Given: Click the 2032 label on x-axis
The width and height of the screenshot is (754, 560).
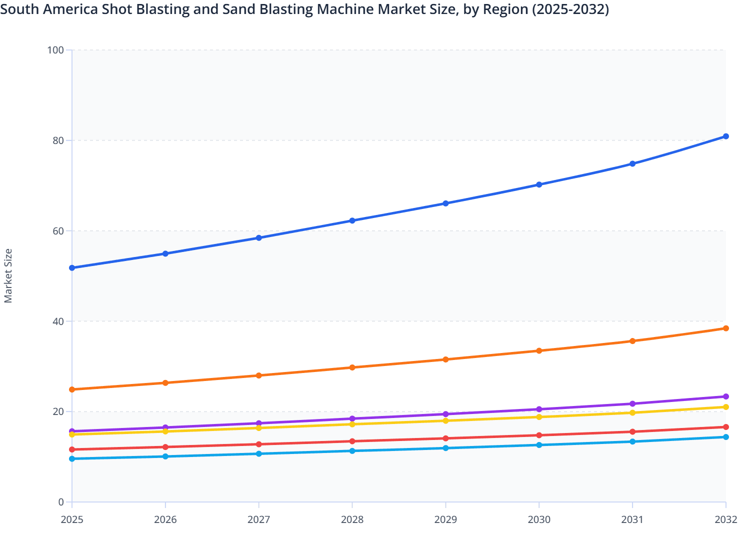Looking at the screenshot, I should tap(725, 520).
